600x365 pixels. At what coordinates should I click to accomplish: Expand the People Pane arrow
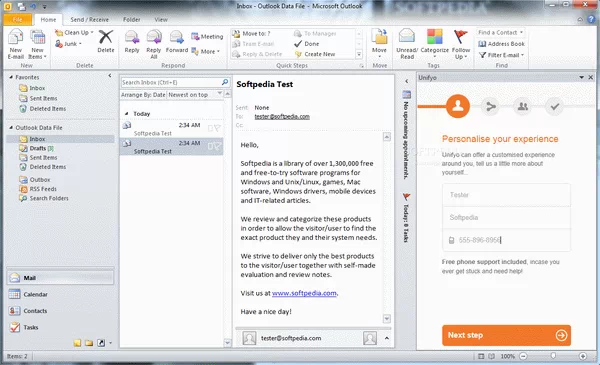pyautogui.click(x=386, y=338)
